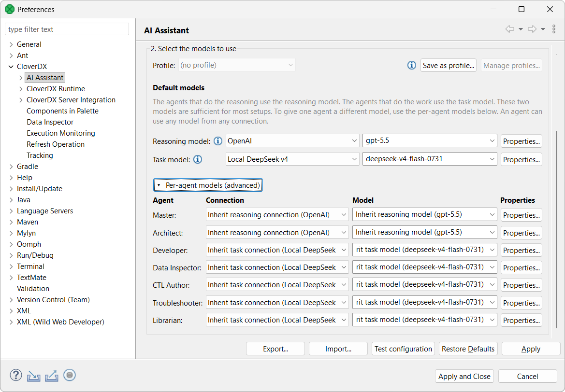Click the info icon next to Task model
Viewport: 565px width, 392px height.
pos(198,159)
